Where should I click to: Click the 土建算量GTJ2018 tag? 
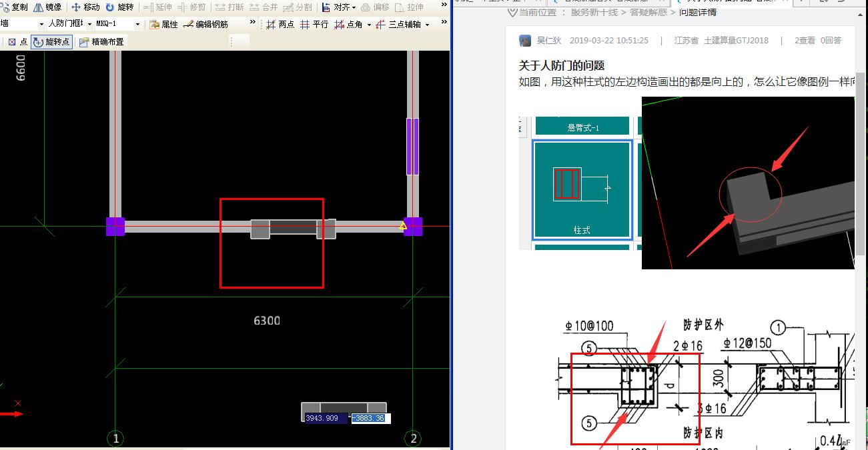click(736, 40)
